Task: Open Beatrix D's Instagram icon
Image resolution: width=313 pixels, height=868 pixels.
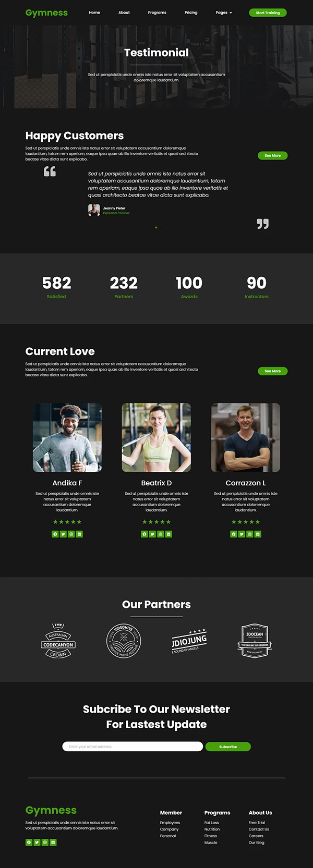Action: [161, 534]
